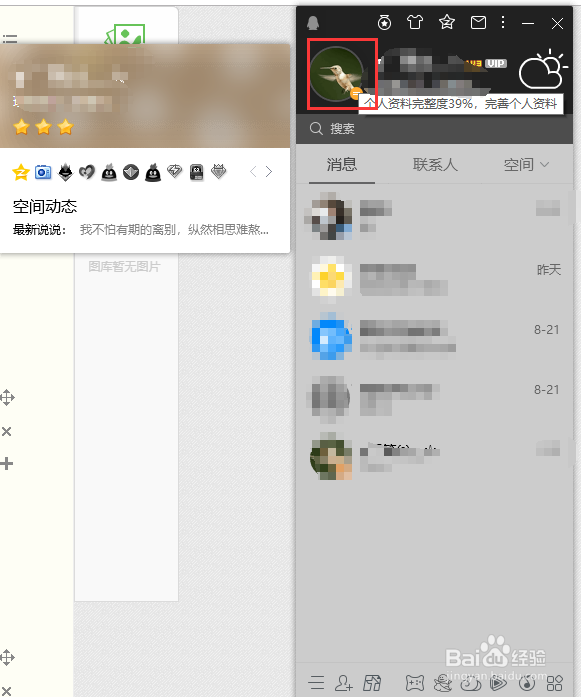The width and height of the screenshot is (581, 697).
Task: Click the grey robot face service icon
Action: click(x=196, y=172)
